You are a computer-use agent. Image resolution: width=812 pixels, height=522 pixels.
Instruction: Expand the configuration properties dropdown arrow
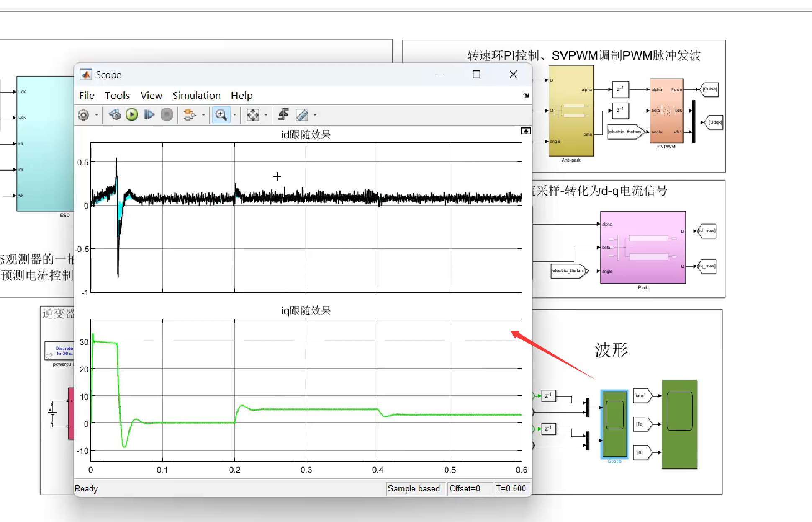pos(97,115)
